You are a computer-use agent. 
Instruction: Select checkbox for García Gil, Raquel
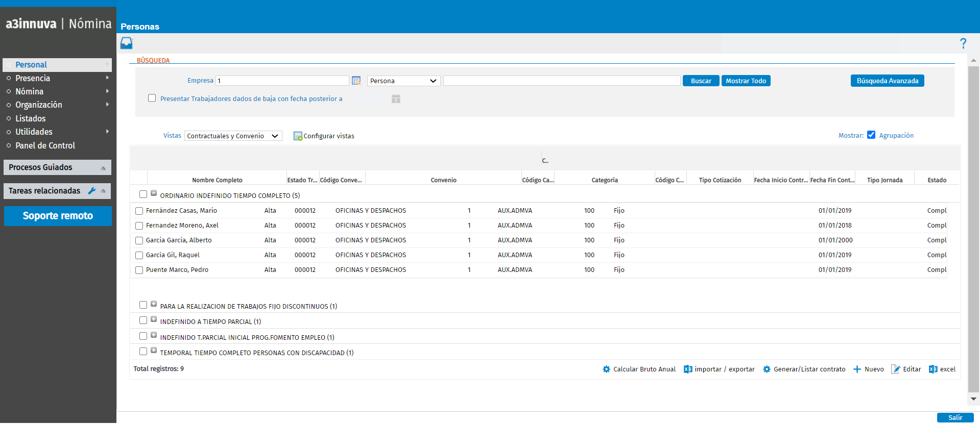click(x=139, y=255)
